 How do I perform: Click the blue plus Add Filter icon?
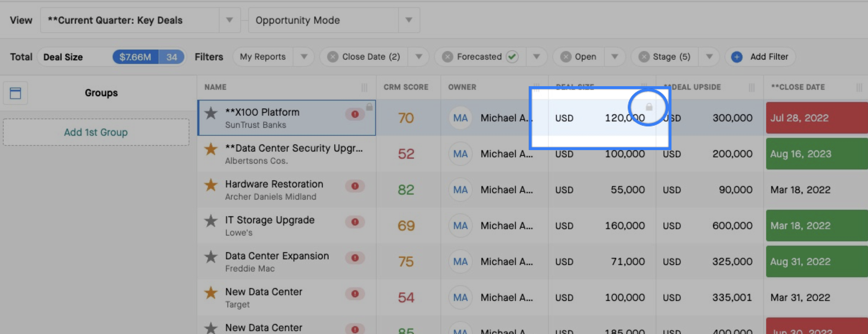737,57
